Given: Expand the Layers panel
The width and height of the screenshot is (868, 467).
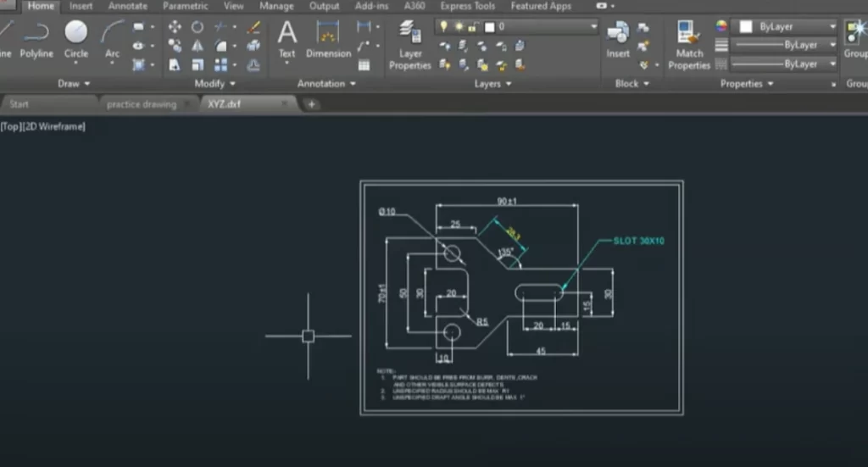Looking at the screenshot, I should coord(492,84).
